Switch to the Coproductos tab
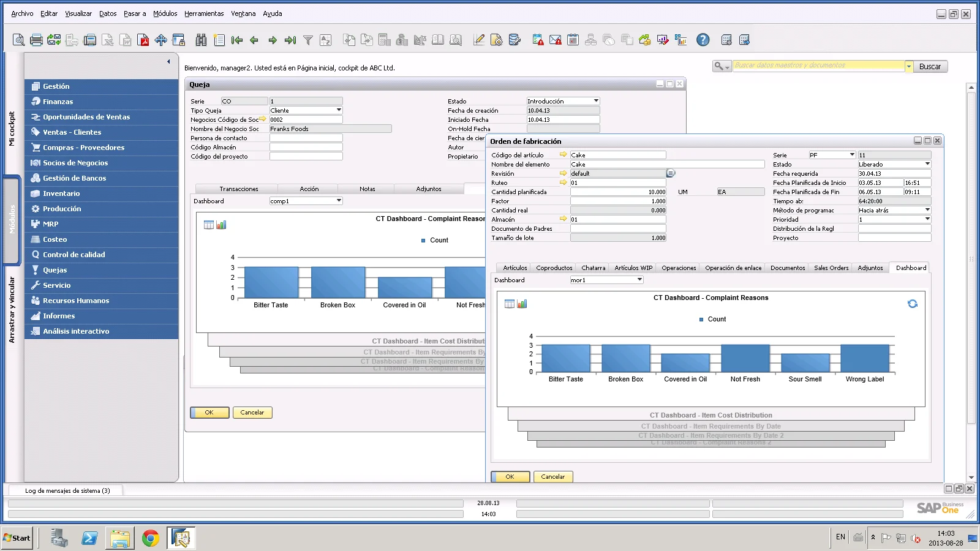Screen dimensions: 980x551 554,268
